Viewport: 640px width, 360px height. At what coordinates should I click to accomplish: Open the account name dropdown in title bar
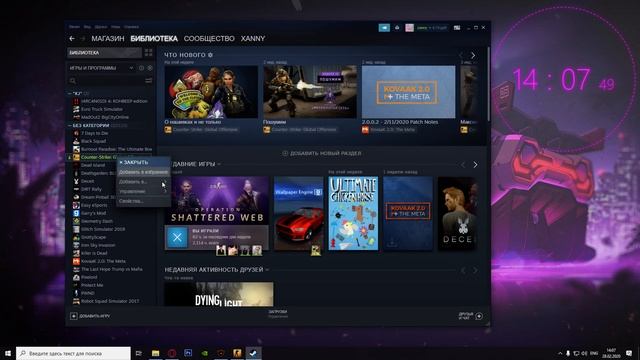[x=432, y=27]
